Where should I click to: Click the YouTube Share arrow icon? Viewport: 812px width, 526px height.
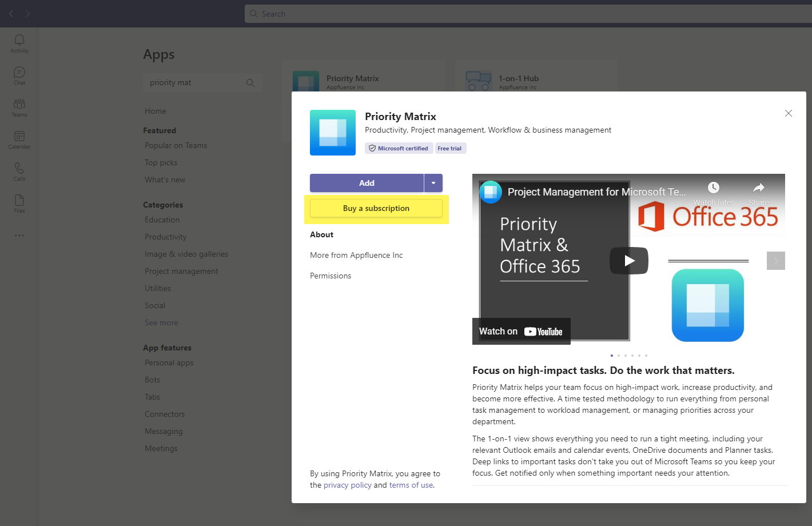coord(758,189)
